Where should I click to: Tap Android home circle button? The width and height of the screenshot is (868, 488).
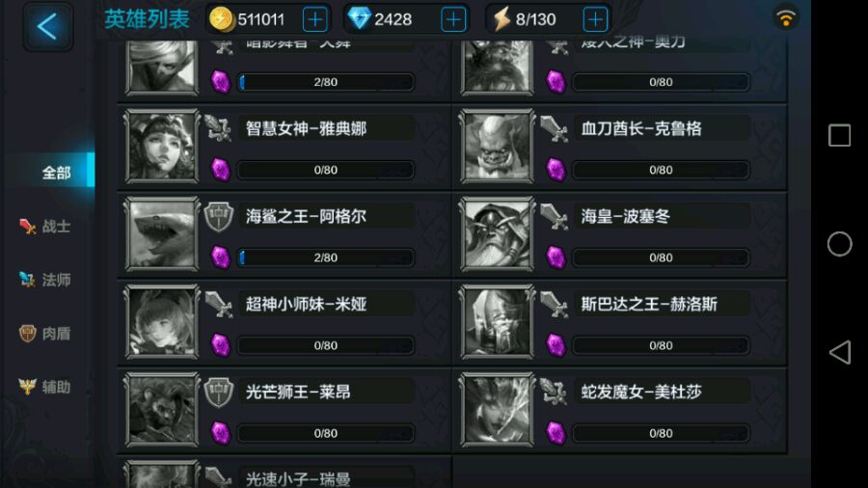click(839, 244)
